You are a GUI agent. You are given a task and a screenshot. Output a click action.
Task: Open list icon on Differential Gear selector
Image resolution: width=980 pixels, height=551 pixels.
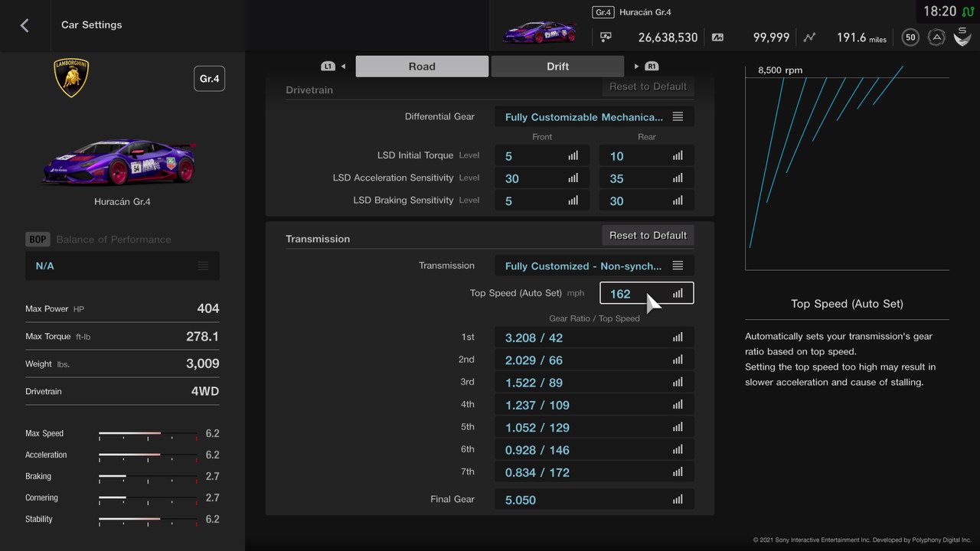(678, 116)
